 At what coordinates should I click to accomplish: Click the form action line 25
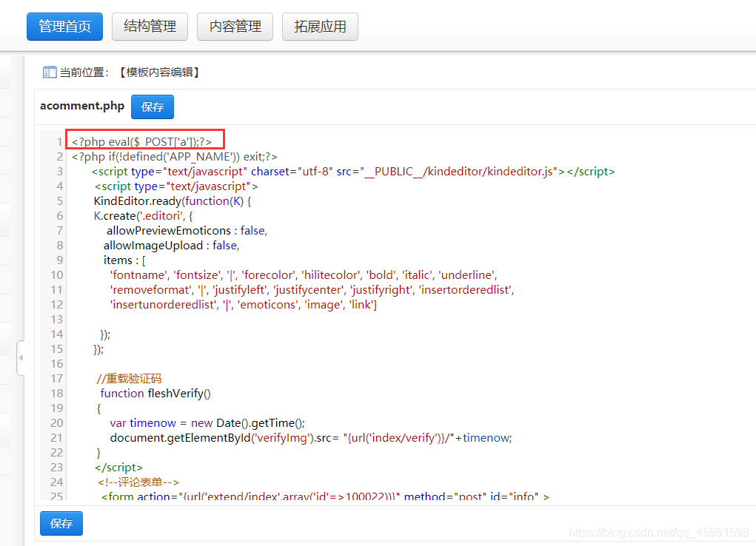pos(325,496)
